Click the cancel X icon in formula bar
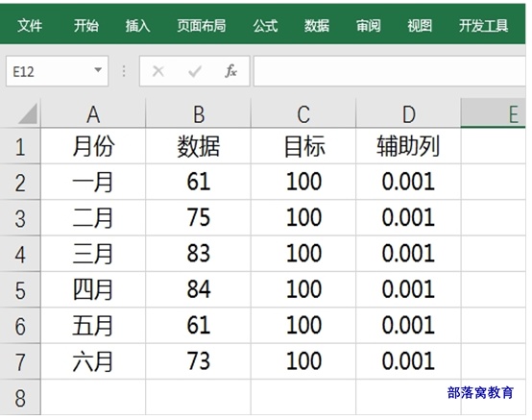Screen dimensions: 532x420 pos(158,71)
